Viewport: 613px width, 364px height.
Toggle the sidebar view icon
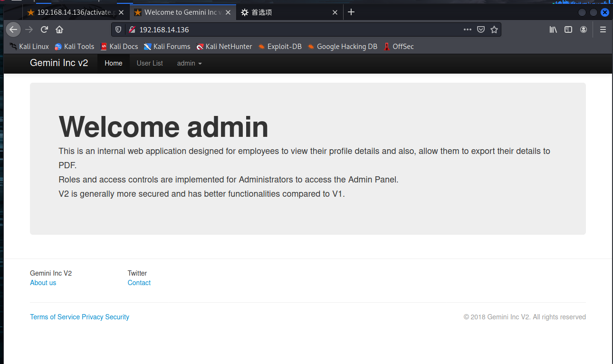(568, 29)
